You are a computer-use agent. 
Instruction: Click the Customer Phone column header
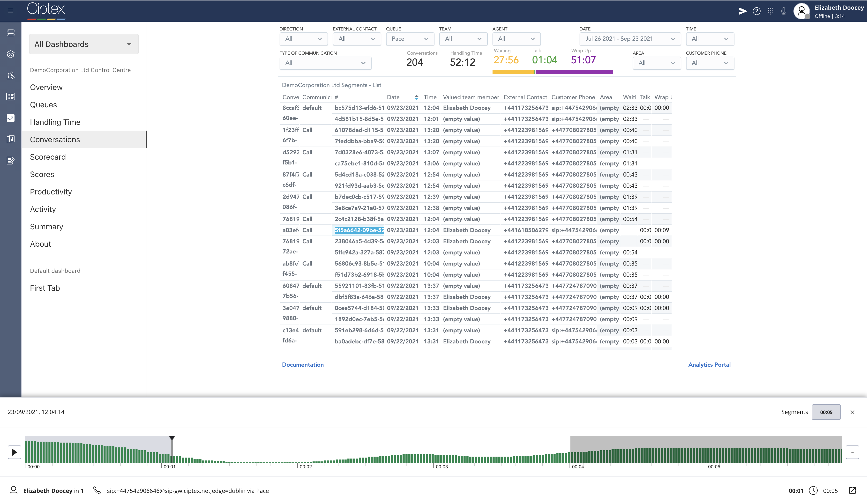click(573, 97)
